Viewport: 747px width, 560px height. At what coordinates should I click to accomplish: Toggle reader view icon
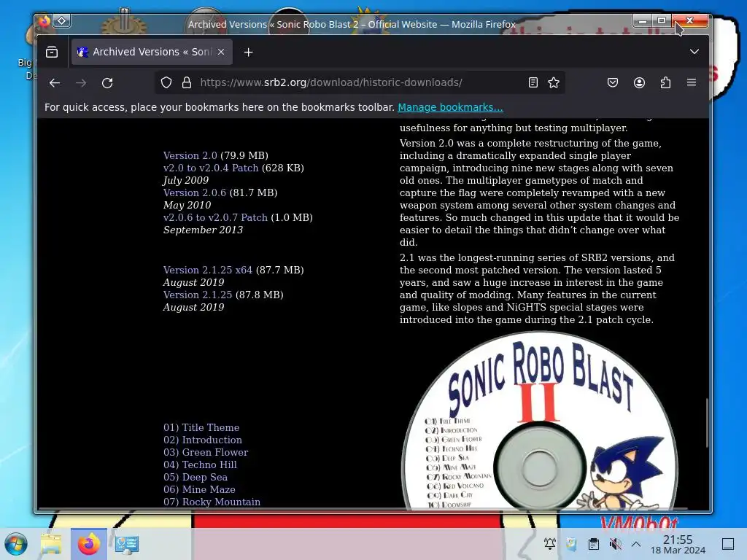point(533,83)
